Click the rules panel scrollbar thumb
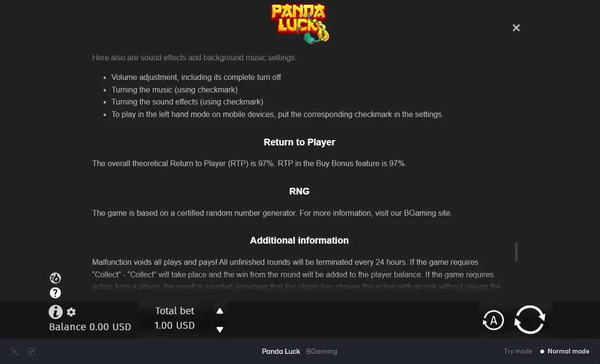The width and height of the screenshot is (600, 364). (516, 252)
